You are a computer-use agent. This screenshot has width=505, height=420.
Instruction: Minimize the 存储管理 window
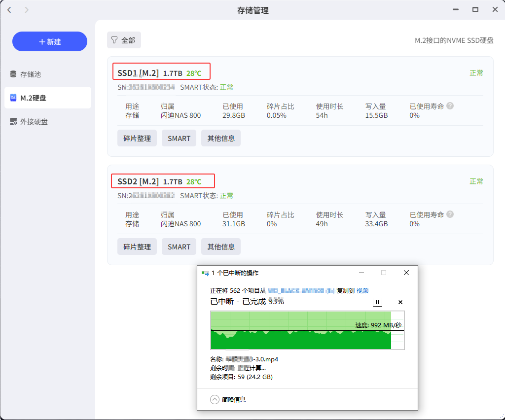click(455, 10)
